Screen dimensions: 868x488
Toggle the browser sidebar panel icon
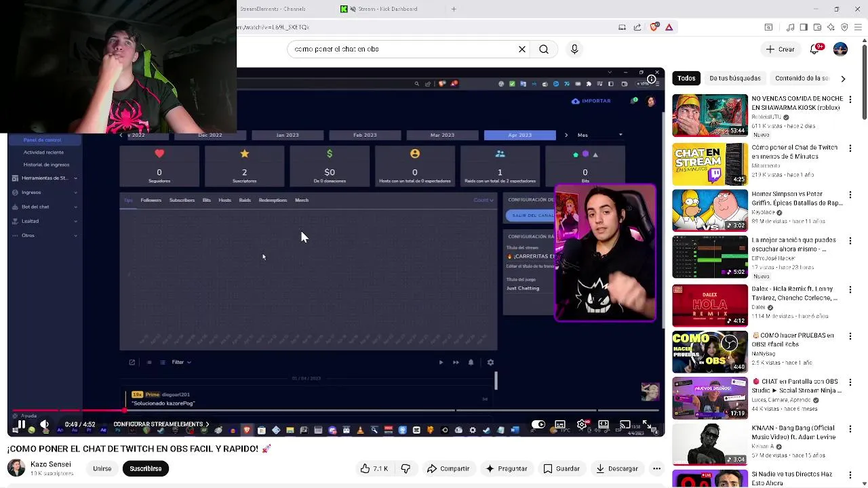point(804,27)
